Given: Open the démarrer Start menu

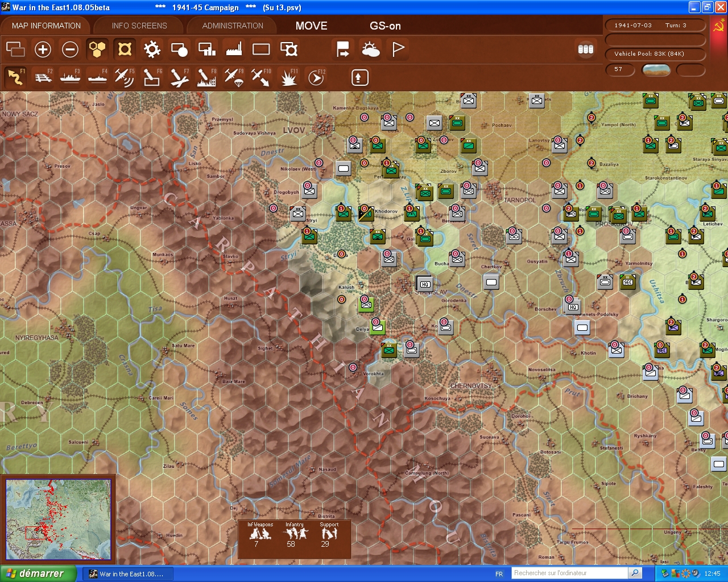Looking at the screenshot, I should 38,573.
